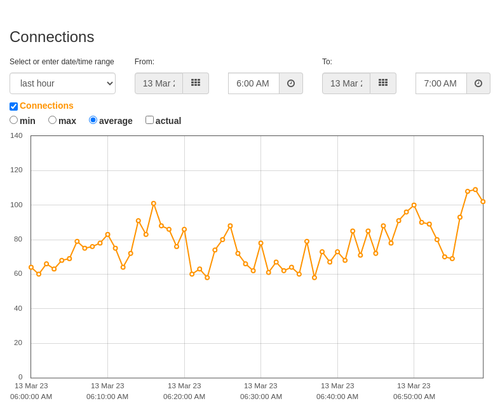Open the 'last hour' range dropdown

[63, 83]
